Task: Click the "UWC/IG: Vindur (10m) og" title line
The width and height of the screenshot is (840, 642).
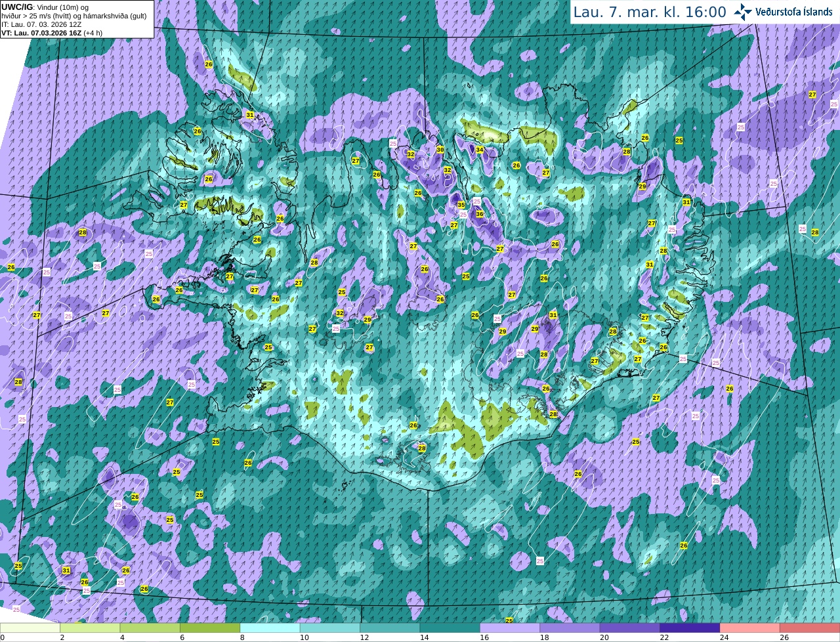Action: point(45,7)
